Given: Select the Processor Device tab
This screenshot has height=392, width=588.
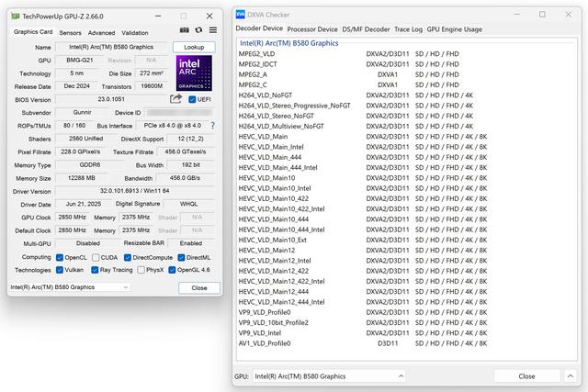Looking at the screenshot, I should (312, 29).
